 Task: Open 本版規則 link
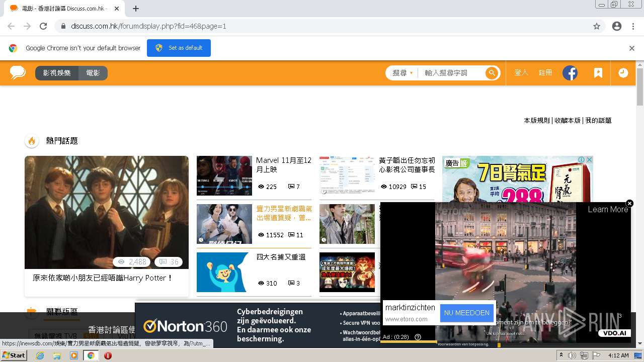pos(537,121)
